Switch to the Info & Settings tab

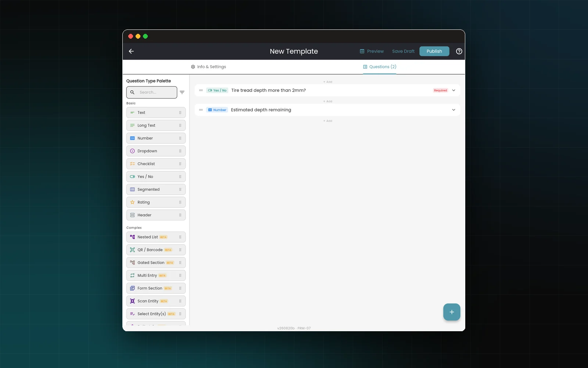pyautogui.click(x=208, y=67)
